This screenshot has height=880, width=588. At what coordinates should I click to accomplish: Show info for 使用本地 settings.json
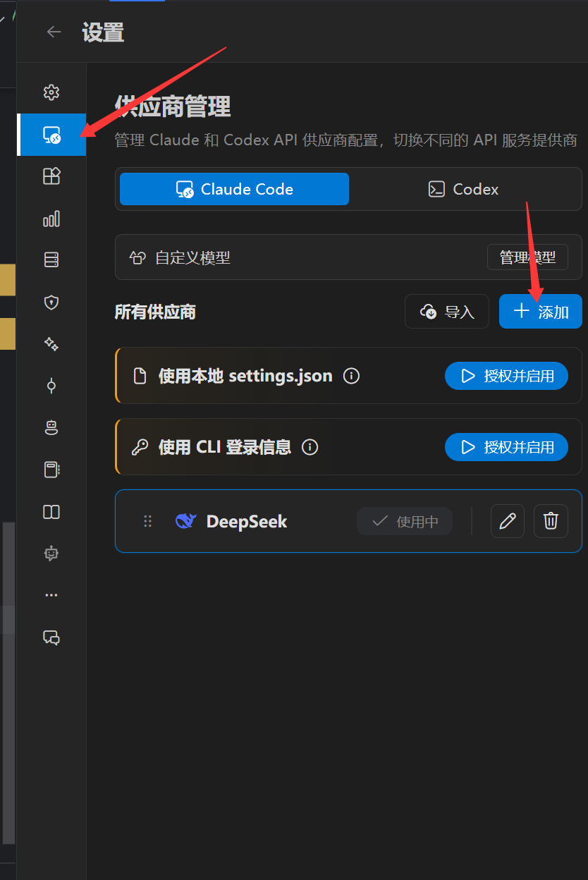click(x=351, y=376)
